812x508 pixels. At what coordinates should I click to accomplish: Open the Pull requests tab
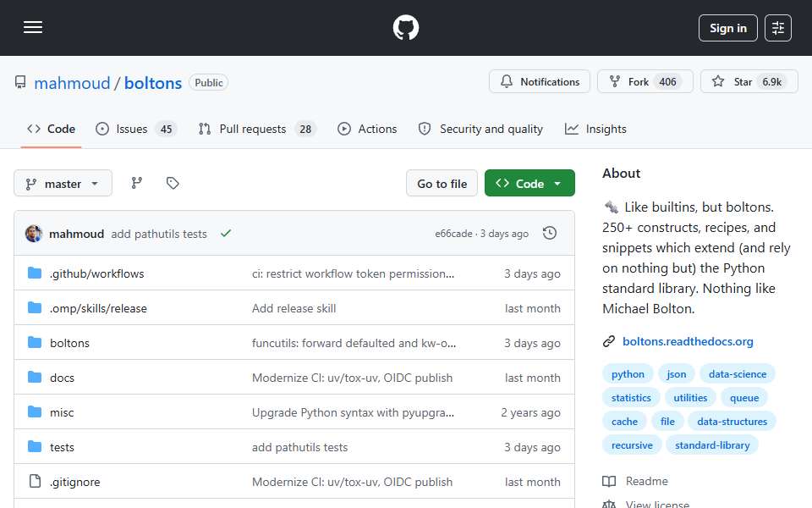(257, 129)
